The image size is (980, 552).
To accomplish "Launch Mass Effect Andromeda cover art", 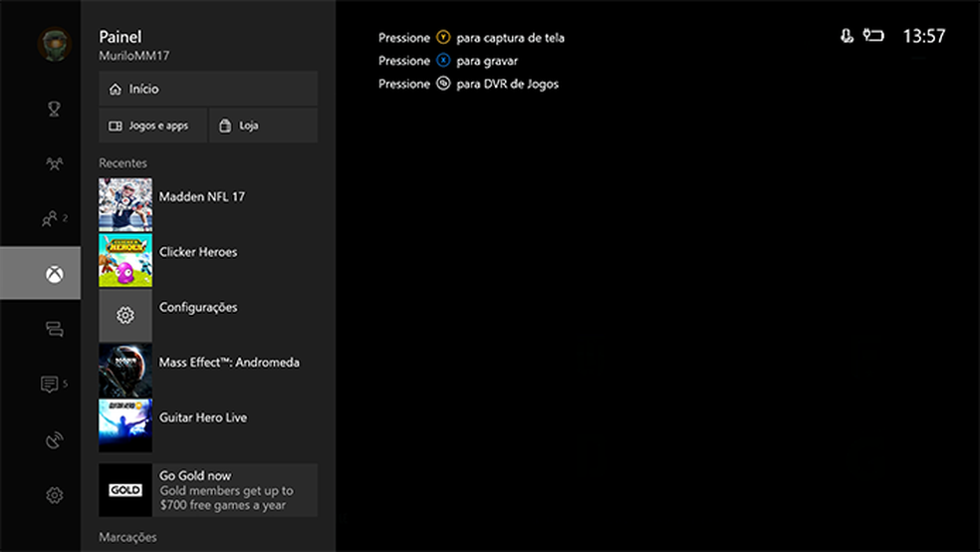I will pyautogui.click(x=125, y=370).
